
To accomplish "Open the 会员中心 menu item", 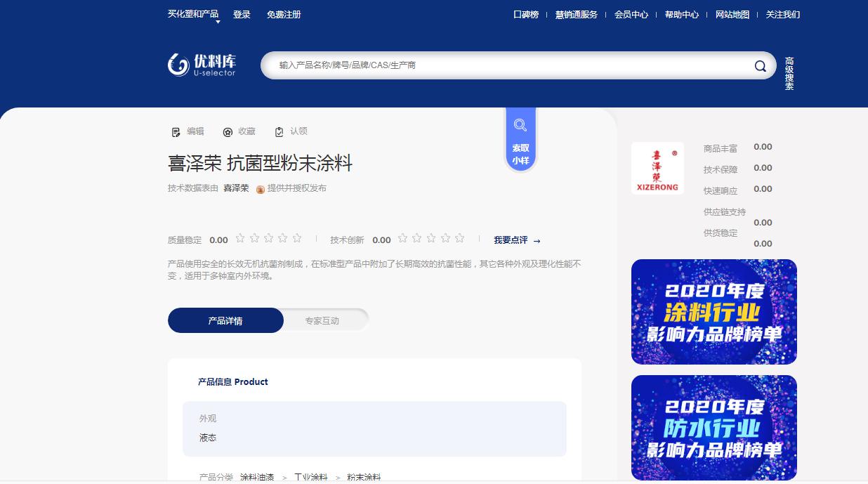I will pos(631,15).
